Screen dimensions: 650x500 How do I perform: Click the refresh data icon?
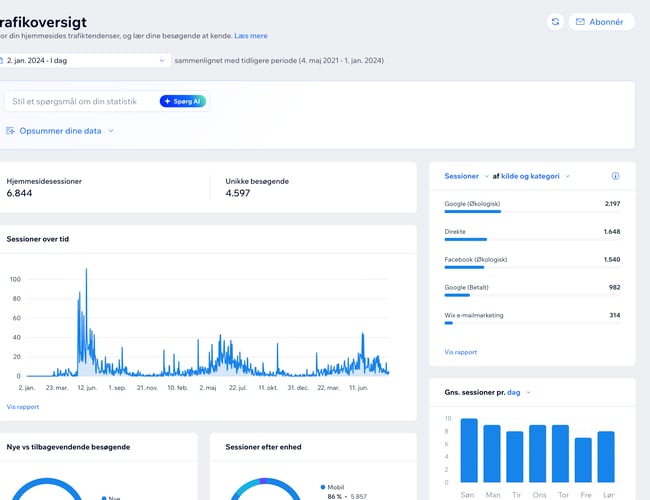pos(555,22)
